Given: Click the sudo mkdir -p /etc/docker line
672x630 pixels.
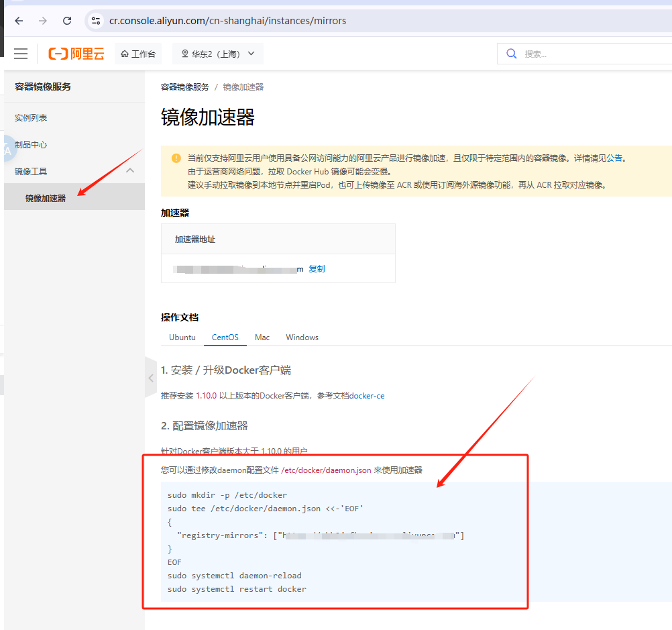Looking at the screenshot, I should [227, 495].
